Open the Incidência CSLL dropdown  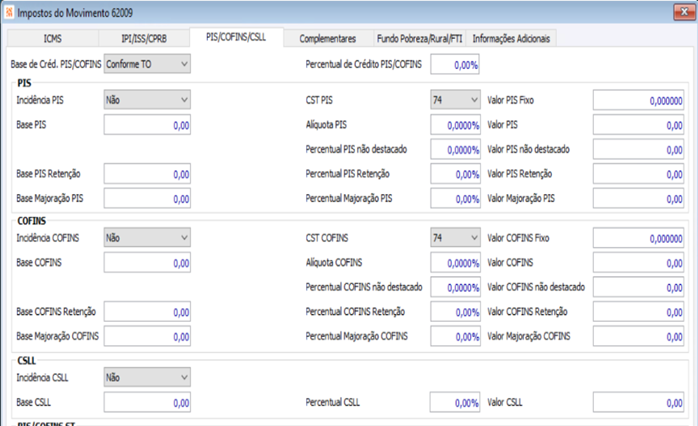pyautogui.click(x=147, y=378)
